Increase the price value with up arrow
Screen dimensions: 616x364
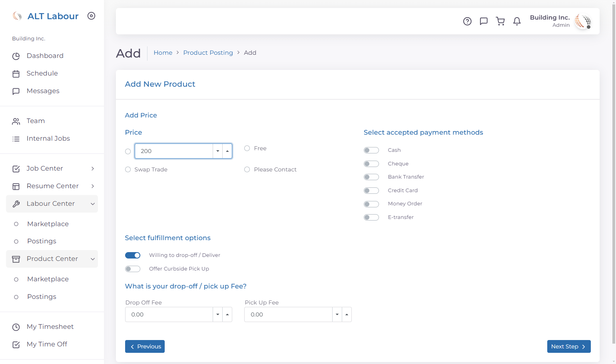coord(227,151)
